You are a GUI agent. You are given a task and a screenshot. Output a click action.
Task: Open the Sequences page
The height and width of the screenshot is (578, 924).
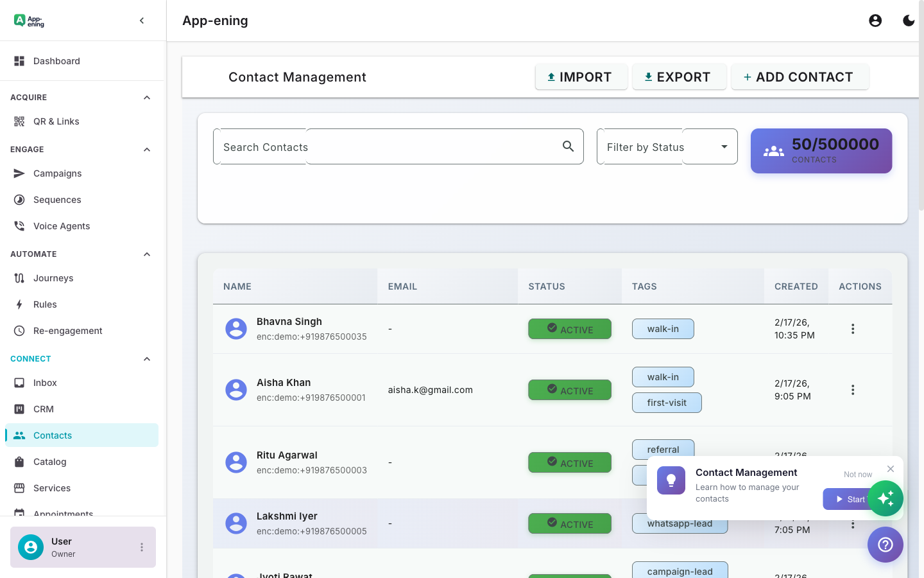57,200
